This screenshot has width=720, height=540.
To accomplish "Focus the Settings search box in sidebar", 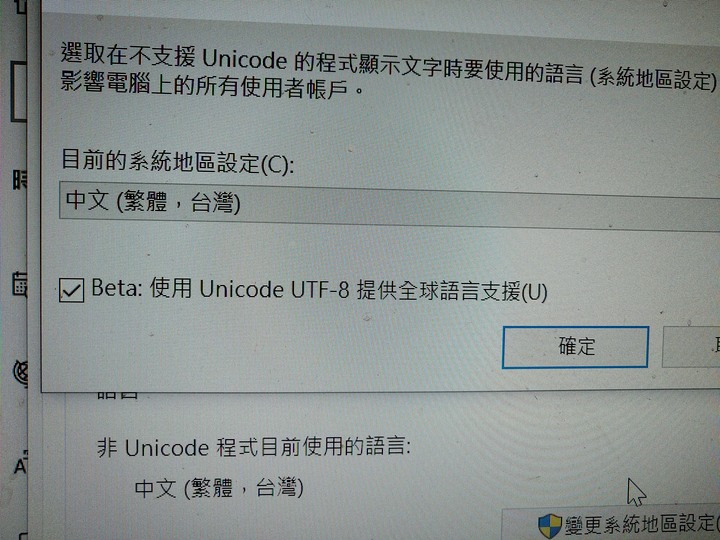I will coord(18,92).
